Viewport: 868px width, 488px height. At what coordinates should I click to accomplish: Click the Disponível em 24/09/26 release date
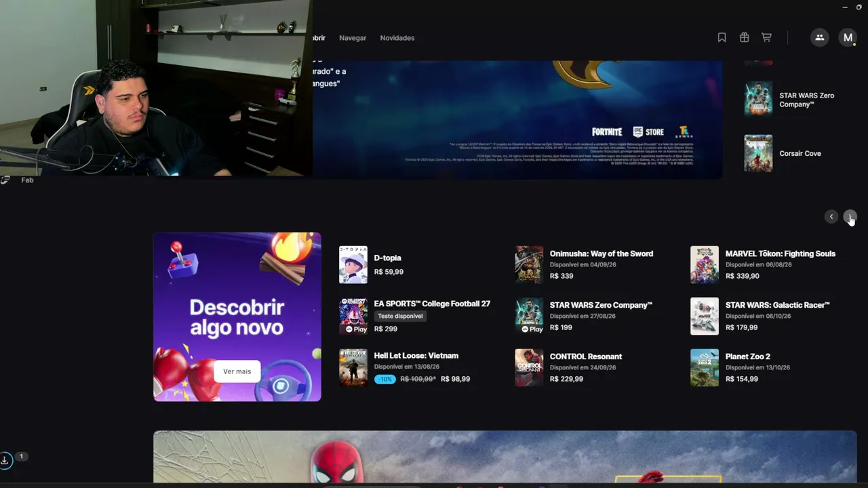click(583, 367)
